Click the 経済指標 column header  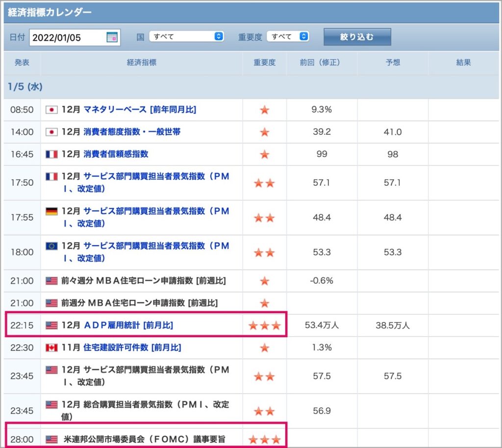pos(142,62)
